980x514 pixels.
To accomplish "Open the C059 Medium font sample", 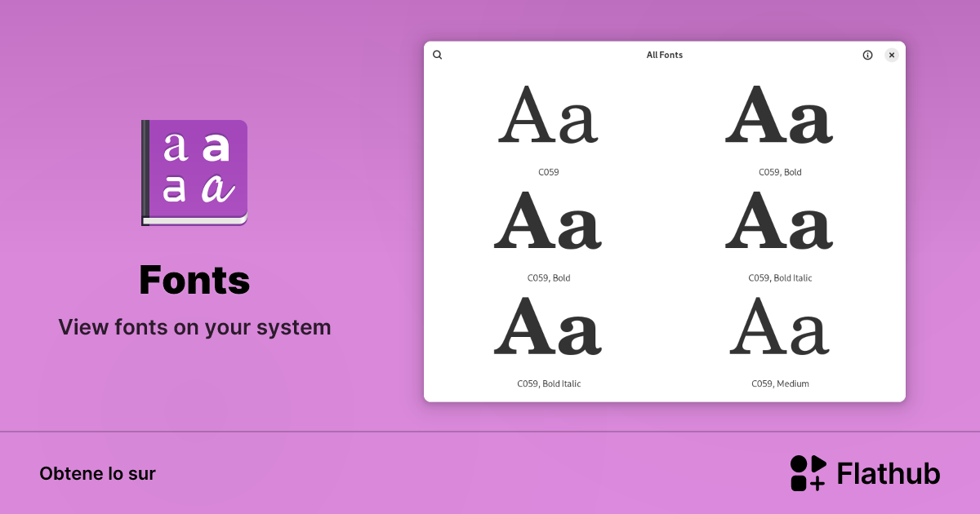I will (779, 330).
